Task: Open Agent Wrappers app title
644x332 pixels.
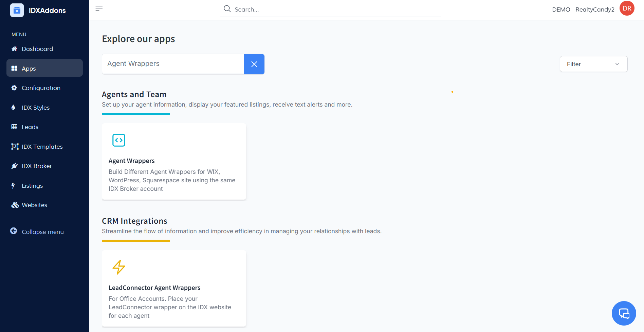Action: pyautogui.click(x=131, y=161)
